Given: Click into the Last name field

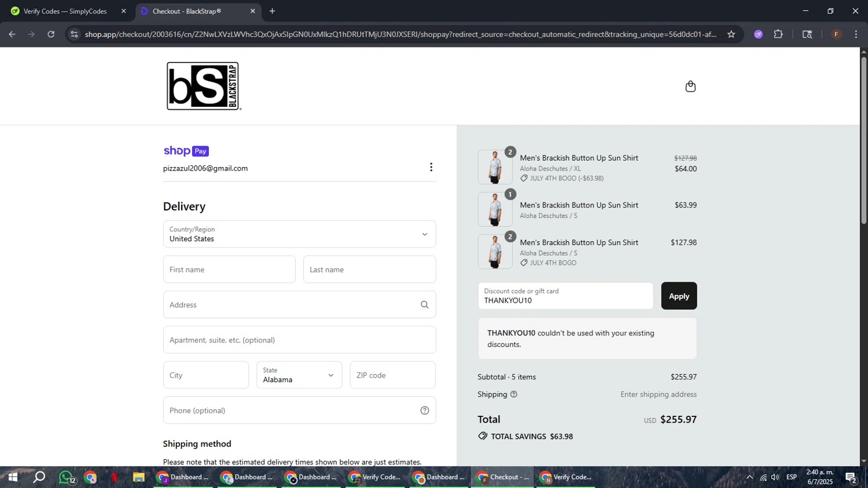Looking at the screenshot, I should [369, 269].
